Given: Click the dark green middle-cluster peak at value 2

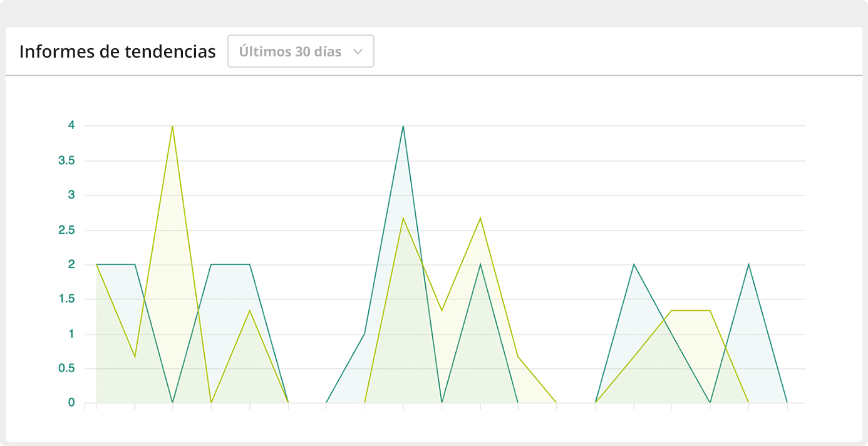Looking at the screenshot, I should tap(480, 264).
